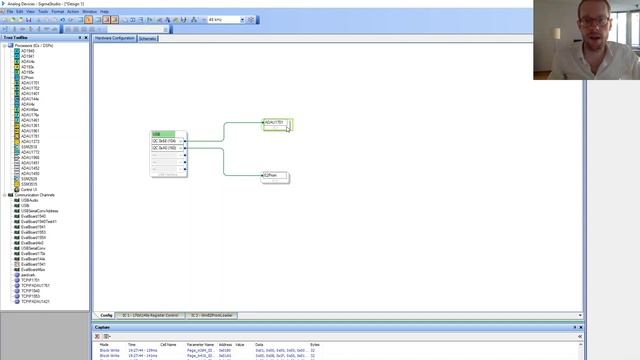Click the orange highlighted toolbar icon left of the two boxed icons

click(x=89, y=20)
